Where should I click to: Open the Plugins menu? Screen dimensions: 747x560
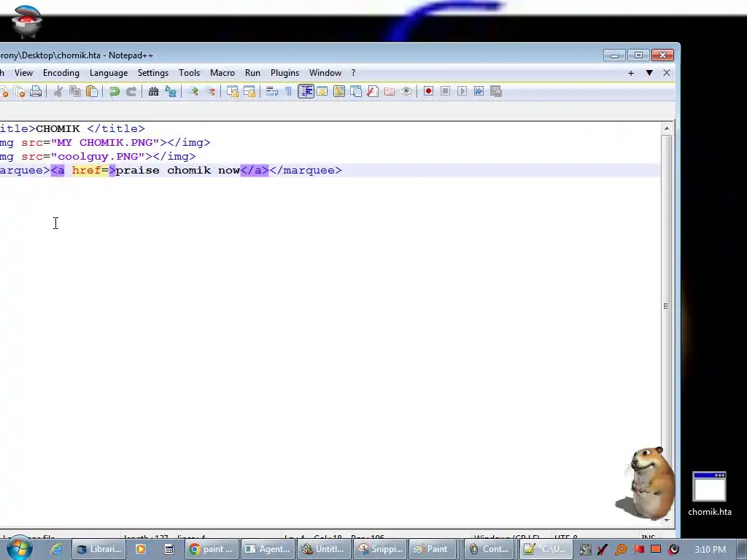click(x=285, y=73)
